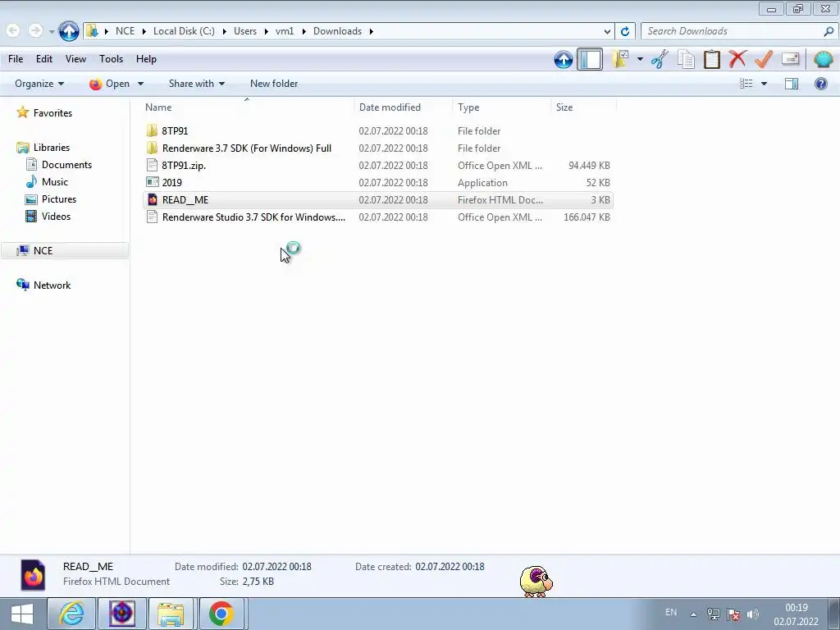
Task: Sort by the Size column header
Action: 583,107
